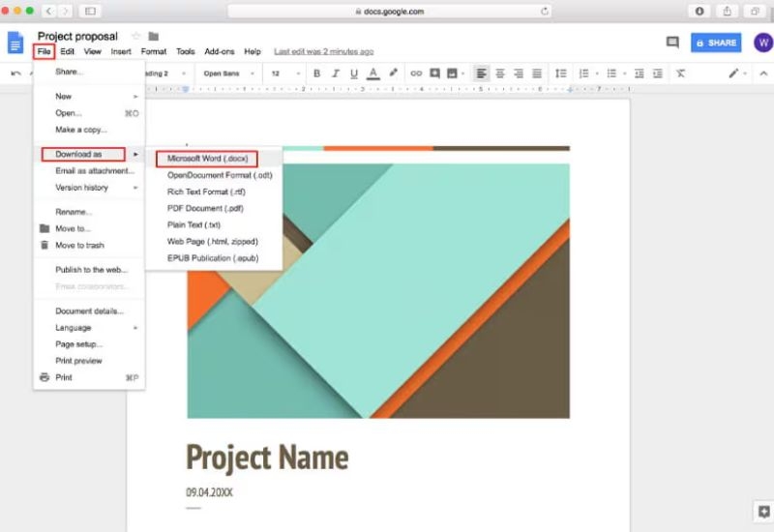Download as EPUB Publication (.epub)
This screenshot has height=532, width=774.
click(214, 258)
